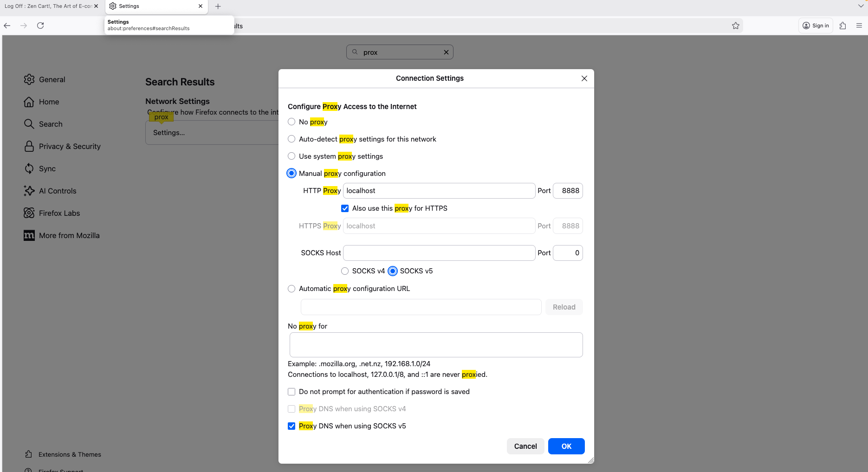The width and height of the screenshot is (868, 472).
Task: Clear the search box with X icon
Action: click(446, 52)
